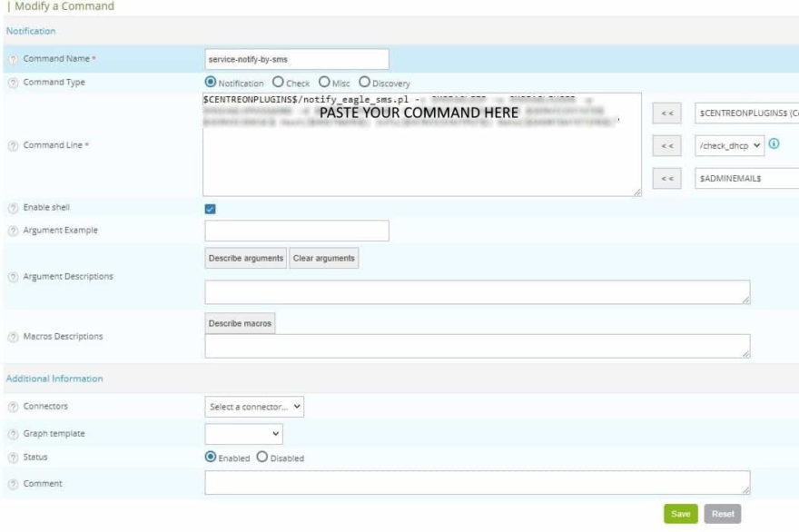Click into the Command Name field
This screenshot has height=532, width=799.
coord(297,59)
